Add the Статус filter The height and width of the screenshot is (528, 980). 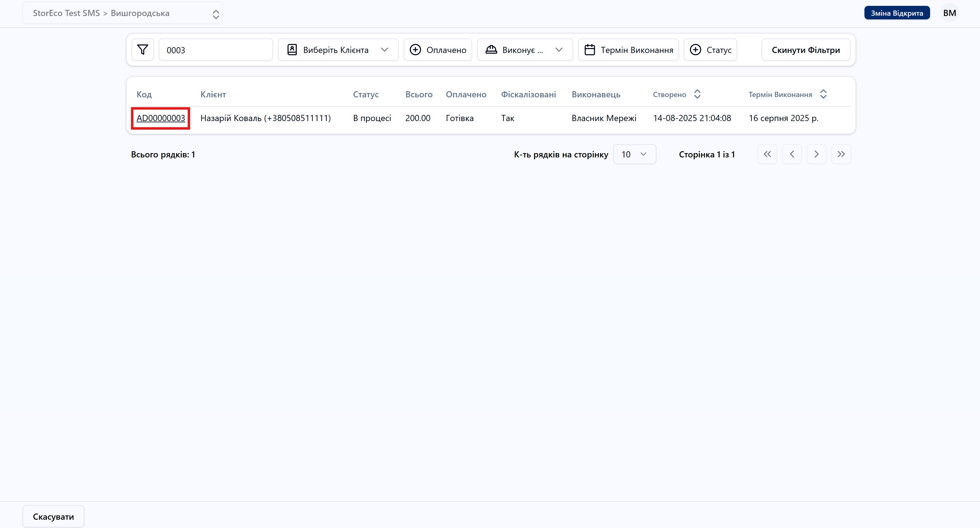coord(710,50)
